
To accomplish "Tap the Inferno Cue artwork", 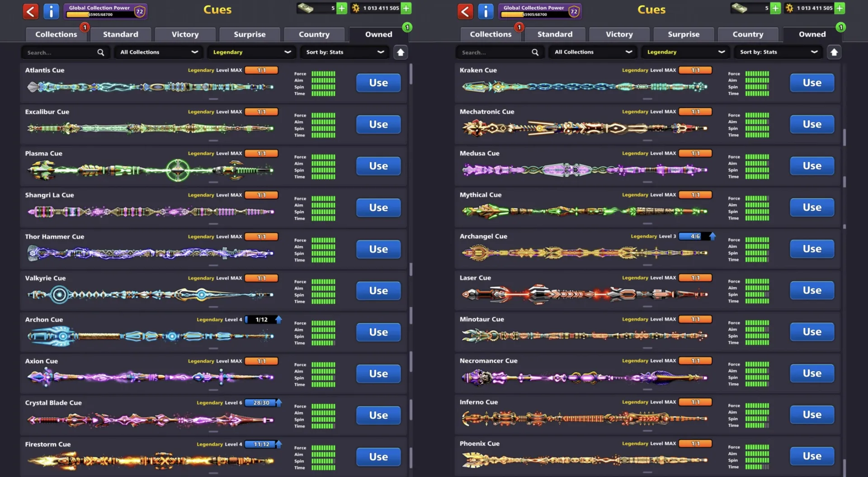I will (585, 419).
